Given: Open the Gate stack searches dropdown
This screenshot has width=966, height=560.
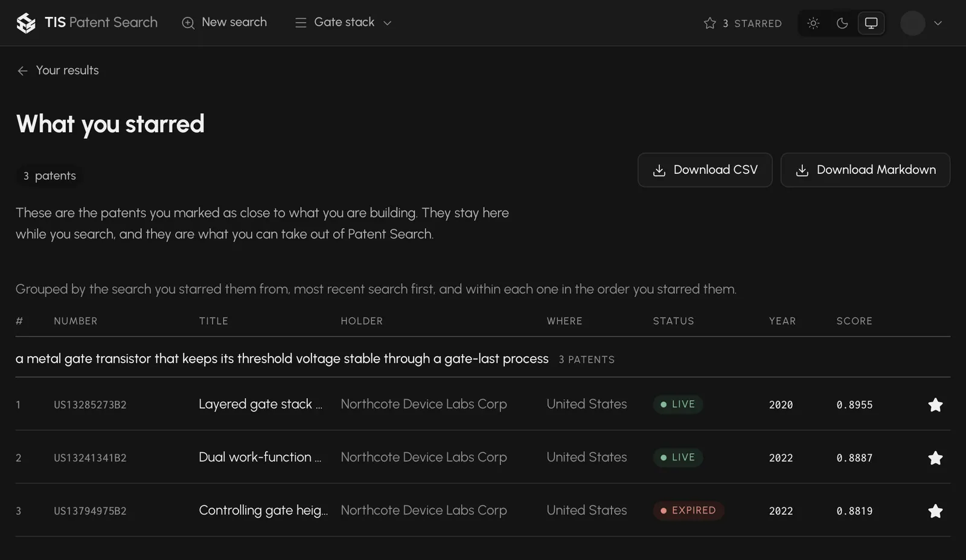Looking at the screenshot, I should click(344, 22).
